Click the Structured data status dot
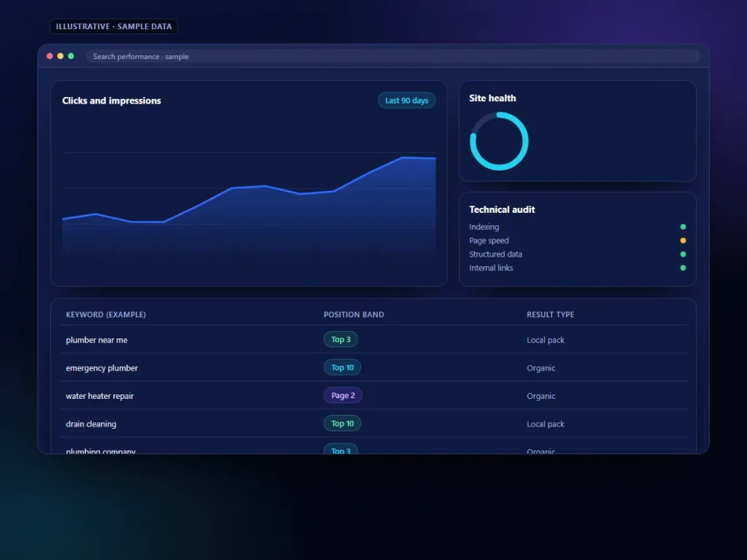The image size is (747, 560). (683, 254)
